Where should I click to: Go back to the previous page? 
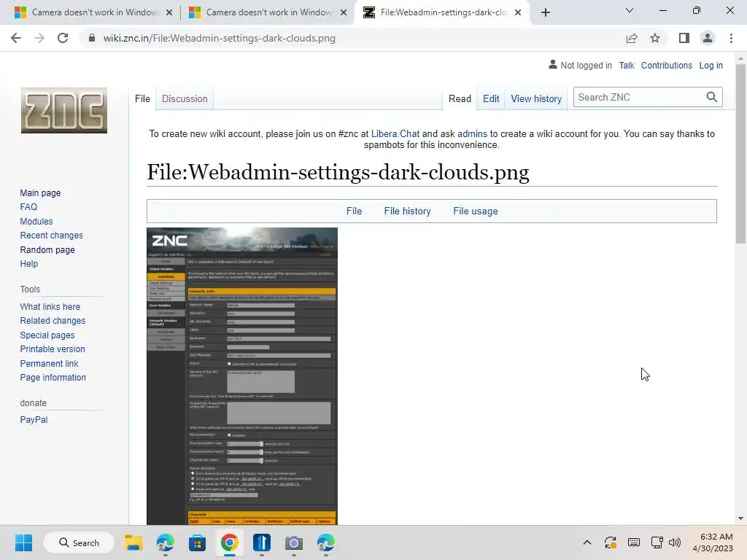tap(16, 38)
